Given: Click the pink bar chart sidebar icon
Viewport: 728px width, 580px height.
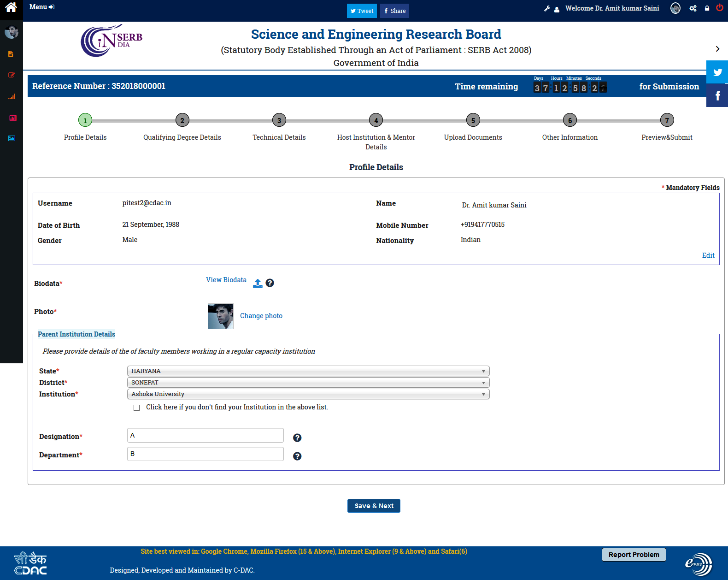Looking at the screenshot, I should click(12, 118).
